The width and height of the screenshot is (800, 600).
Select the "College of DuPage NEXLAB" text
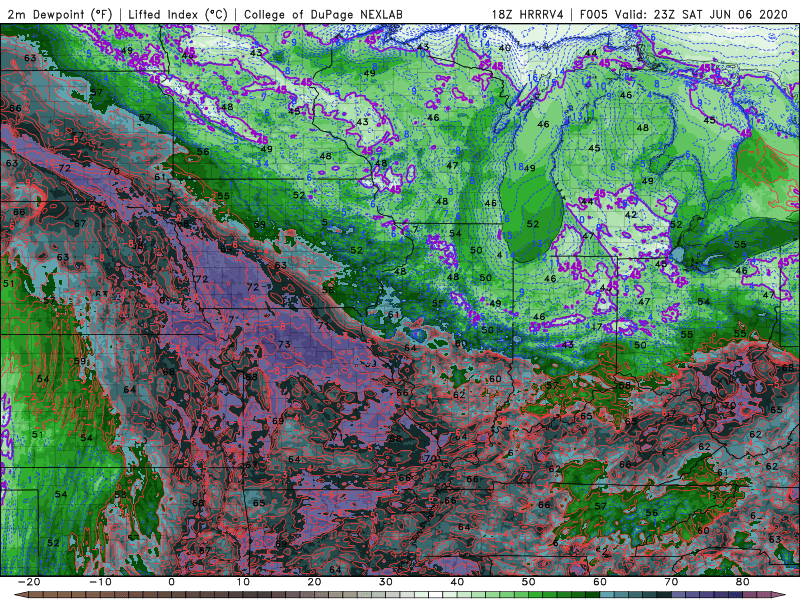(x=323, y=14)
